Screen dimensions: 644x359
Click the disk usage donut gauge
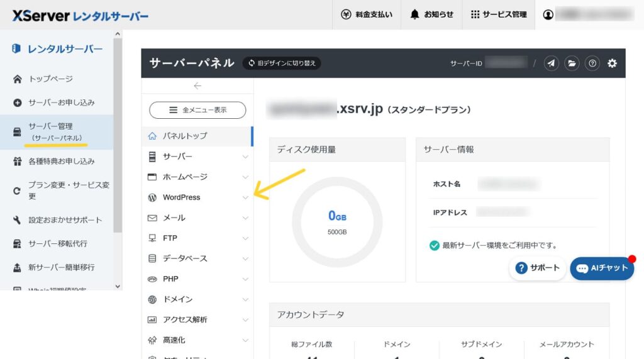point(337,222)
